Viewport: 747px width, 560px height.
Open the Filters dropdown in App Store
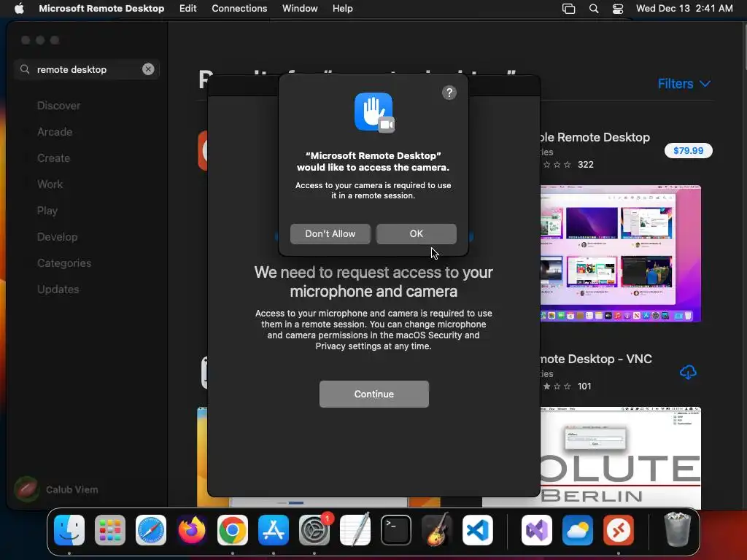(684, 84)
